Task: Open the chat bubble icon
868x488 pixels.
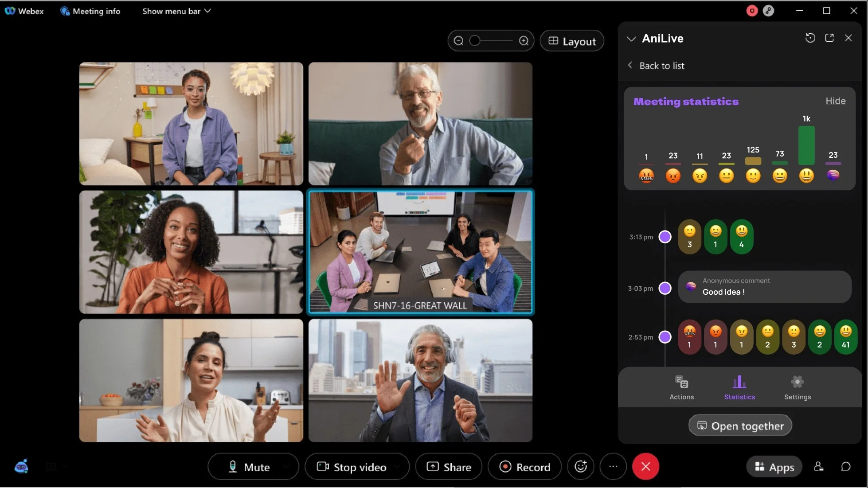Action: (x=845, y=467)
